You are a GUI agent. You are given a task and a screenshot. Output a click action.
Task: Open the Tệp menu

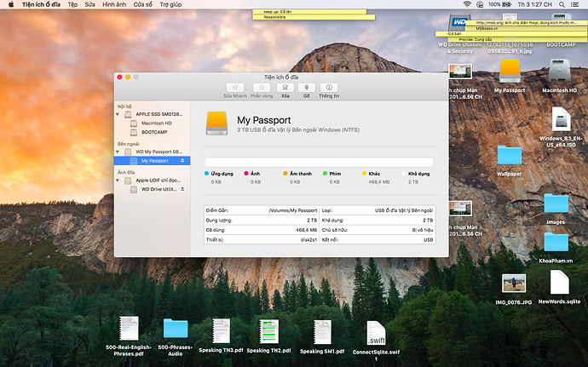72,4
